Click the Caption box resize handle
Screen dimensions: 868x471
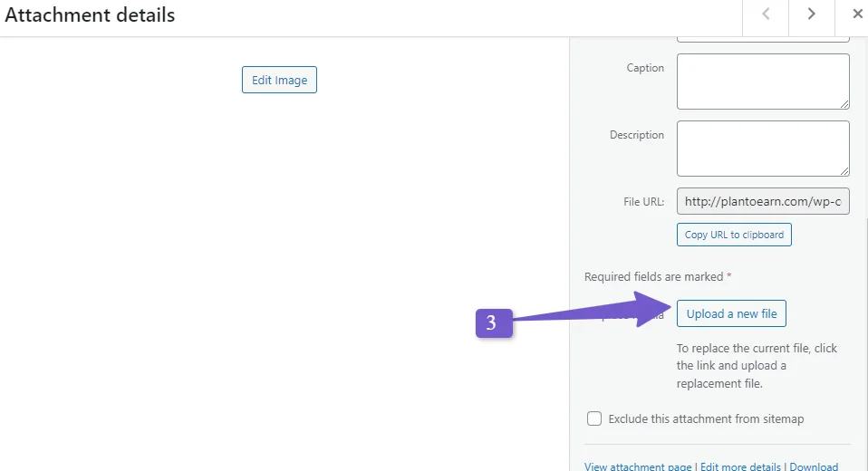(844, 104)
